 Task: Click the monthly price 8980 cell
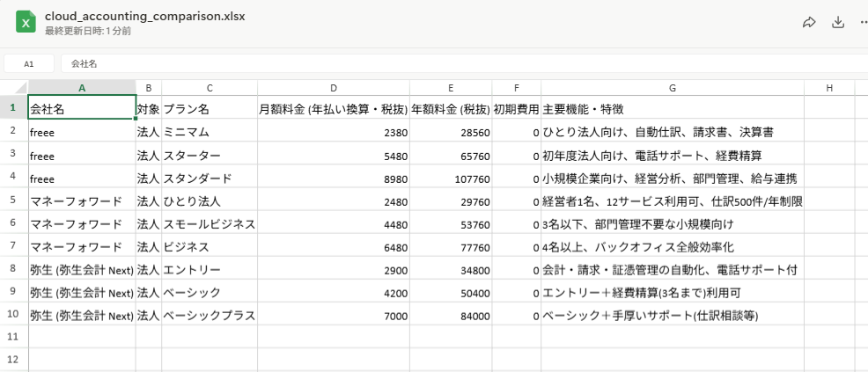point(334,177)
